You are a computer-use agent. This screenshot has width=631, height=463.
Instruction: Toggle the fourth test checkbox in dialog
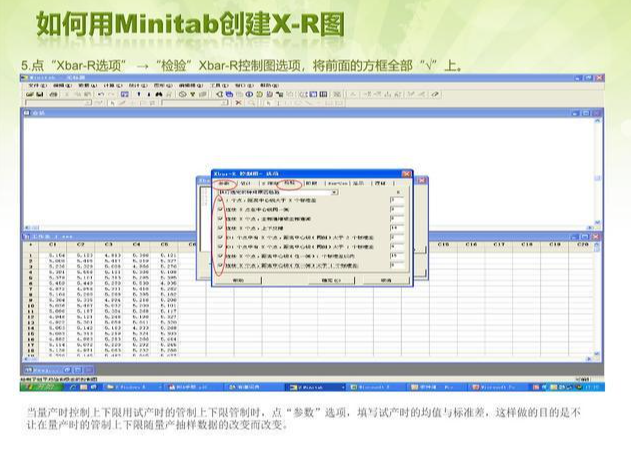(x=219, y=227)
